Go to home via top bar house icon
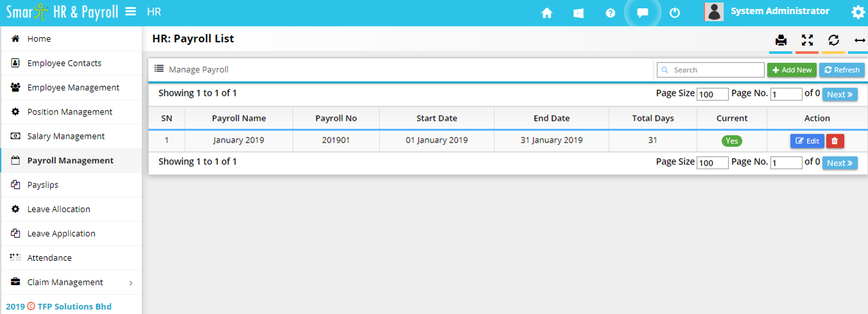868x314 pixels. pos(547,13)
